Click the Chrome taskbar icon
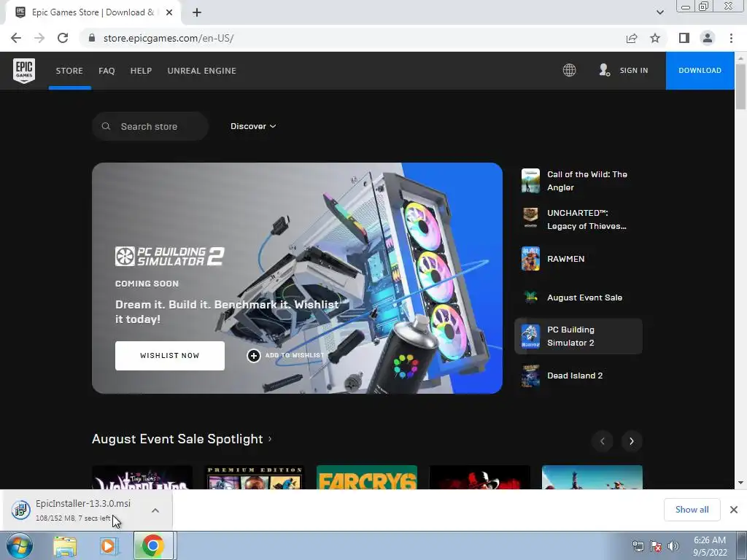This screenshot has width=747, height=560. [152, 546]
